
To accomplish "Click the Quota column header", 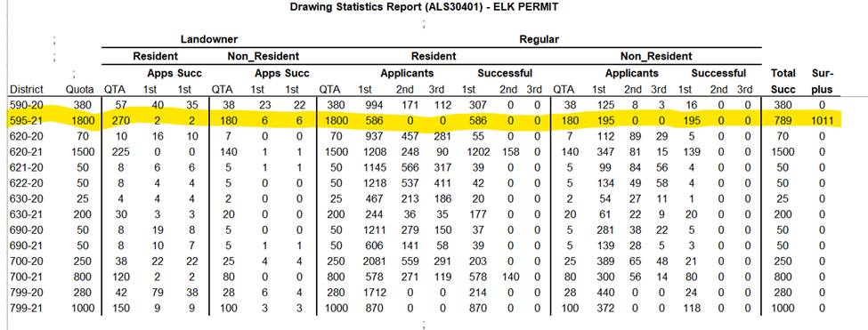I will coord(80,90).
